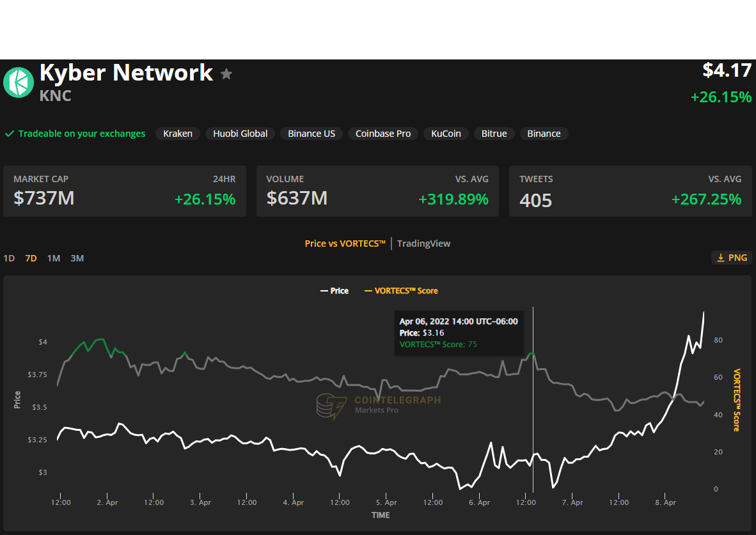Click the VORTECS Score axis title

[x=737, y=400]
